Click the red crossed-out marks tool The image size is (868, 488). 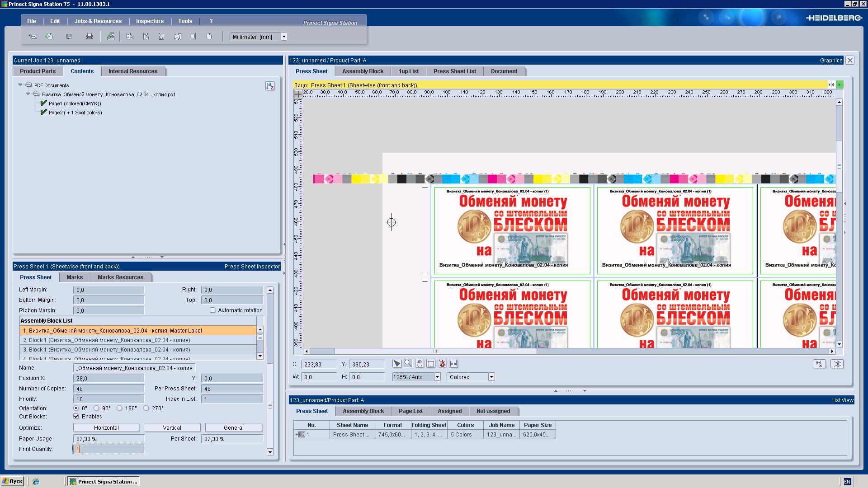point(442,364)
